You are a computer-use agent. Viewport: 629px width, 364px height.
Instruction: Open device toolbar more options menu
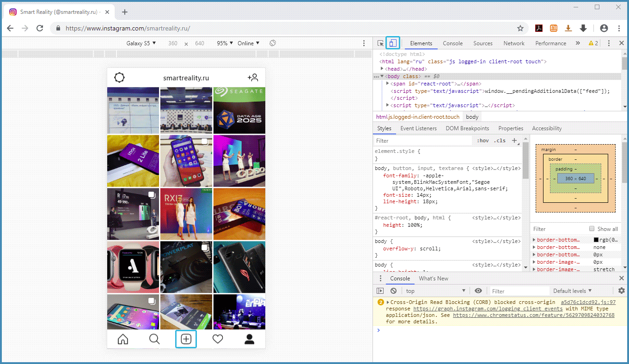[364, 43]
